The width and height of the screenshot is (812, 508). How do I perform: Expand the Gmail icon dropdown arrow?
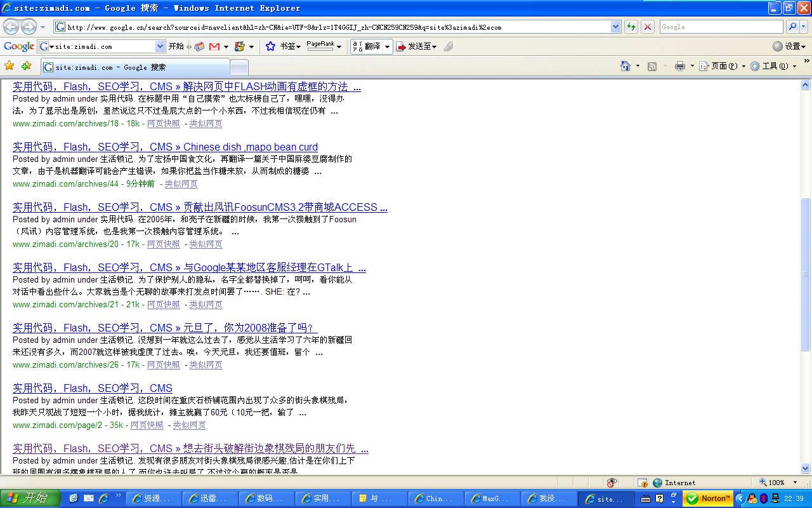(225, 47)
